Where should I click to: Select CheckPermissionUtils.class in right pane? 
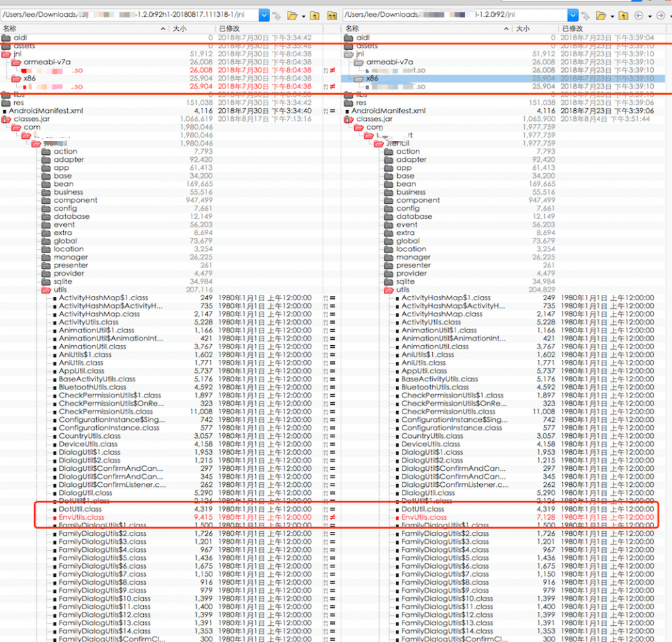448,412
